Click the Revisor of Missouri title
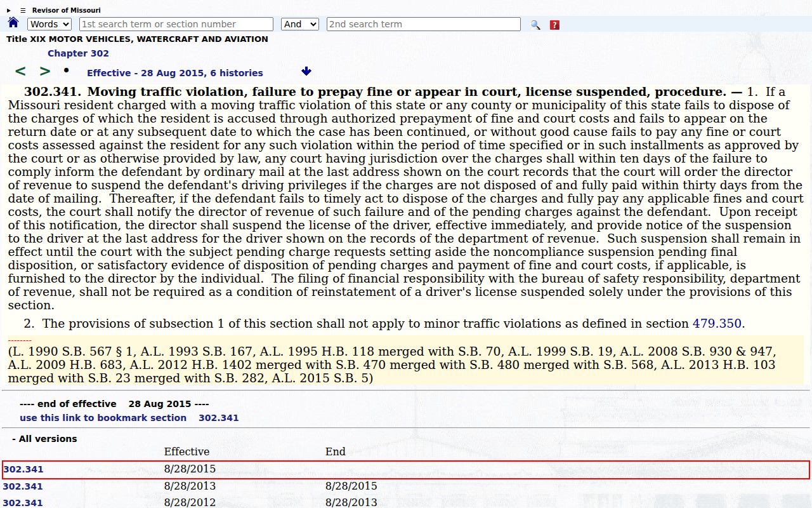 [67, 10]
